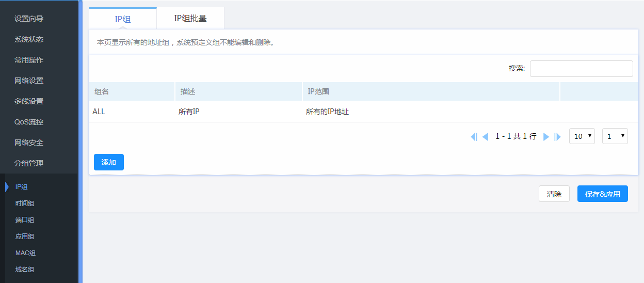Sort table by 组名 column header

[102, 91]
